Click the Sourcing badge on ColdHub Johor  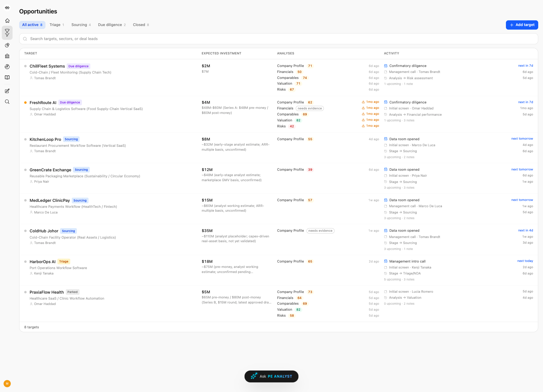(x=68, y=231)
